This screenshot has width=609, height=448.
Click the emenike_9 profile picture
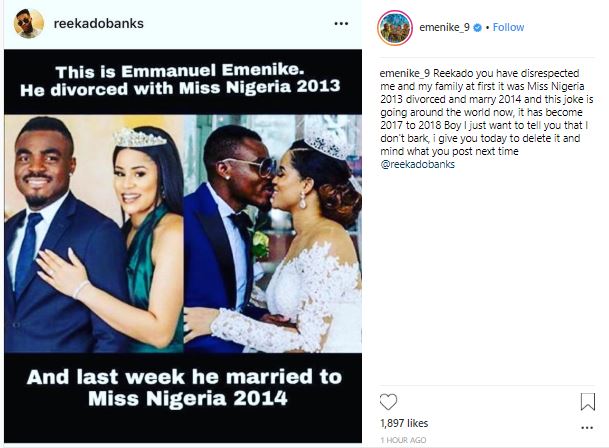pos(394,27)
